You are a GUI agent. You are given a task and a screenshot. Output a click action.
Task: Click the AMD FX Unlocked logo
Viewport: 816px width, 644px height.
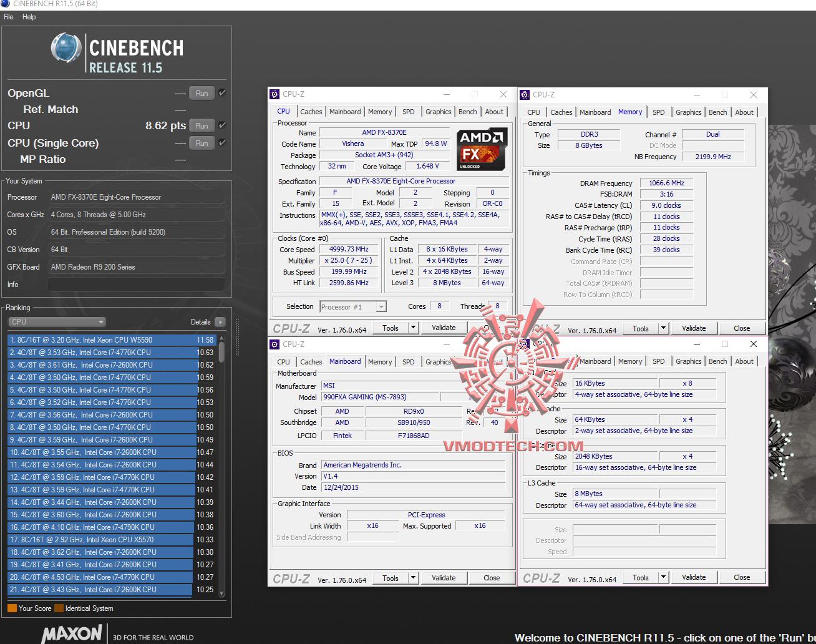[x=482, y=149]
